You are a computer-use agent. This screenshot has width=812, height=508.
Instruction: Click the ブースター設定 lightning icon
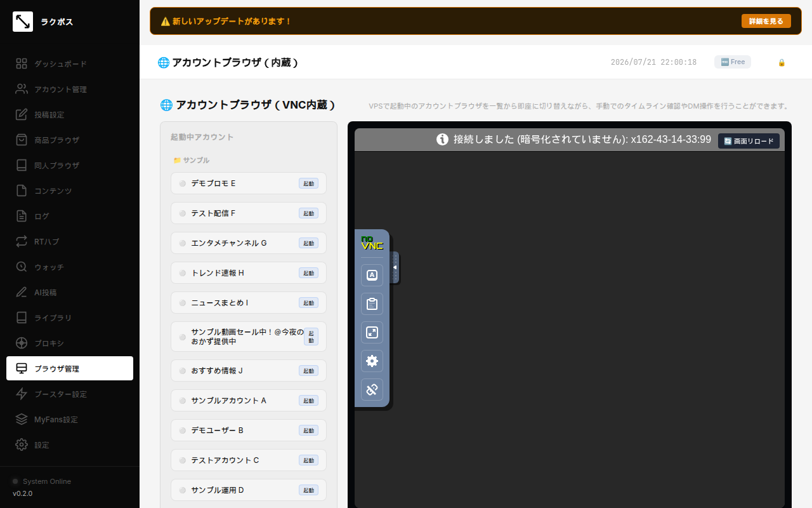(x=22, y=394)
